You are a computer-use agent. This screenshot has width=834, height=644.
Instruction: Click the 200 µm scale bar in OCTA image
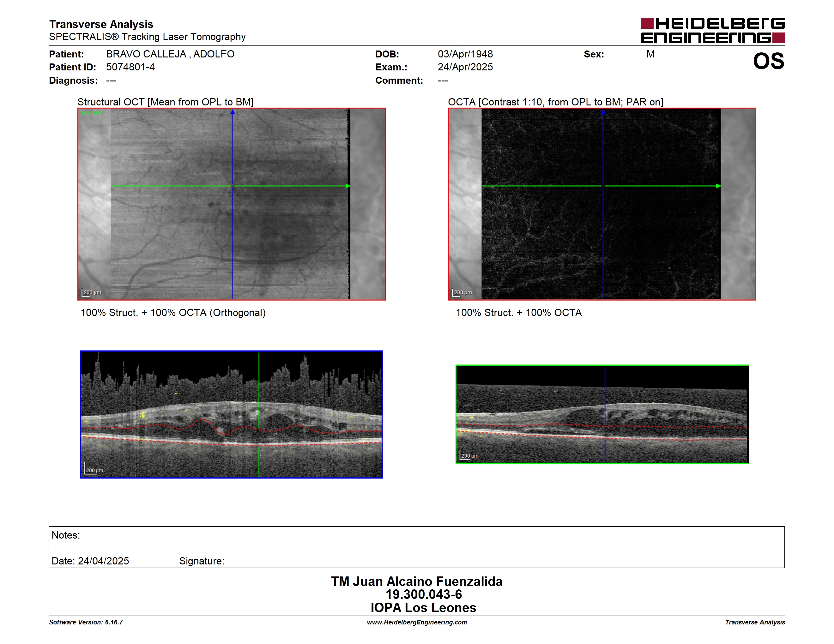pyautogui.click(x=462, y=293)
